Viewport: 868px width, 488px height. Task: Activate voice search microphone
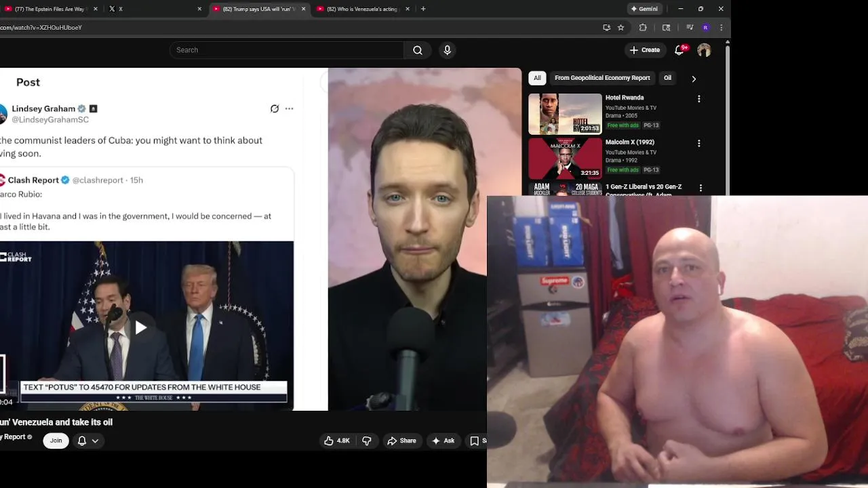(x=447, y=50)
